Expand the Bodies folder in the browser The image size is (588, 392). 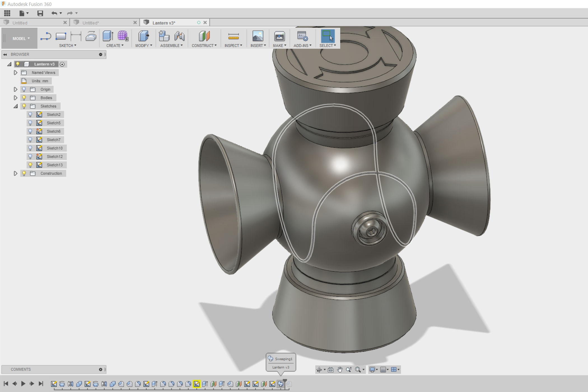16,98
